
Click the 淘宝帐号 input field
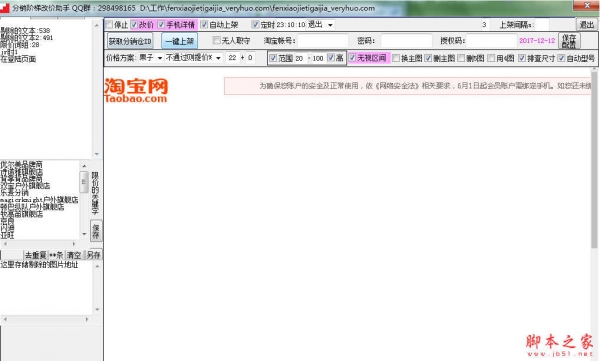(x=323, y=41)
